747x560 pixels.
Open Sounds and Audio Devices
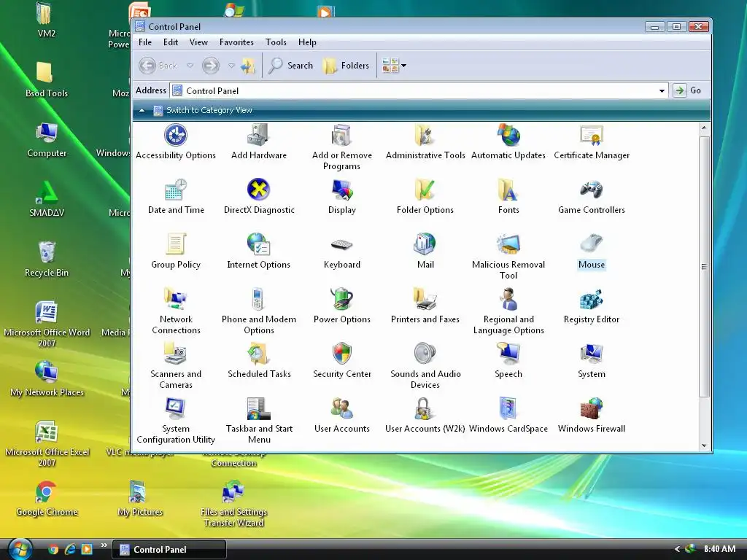point(425,366)
